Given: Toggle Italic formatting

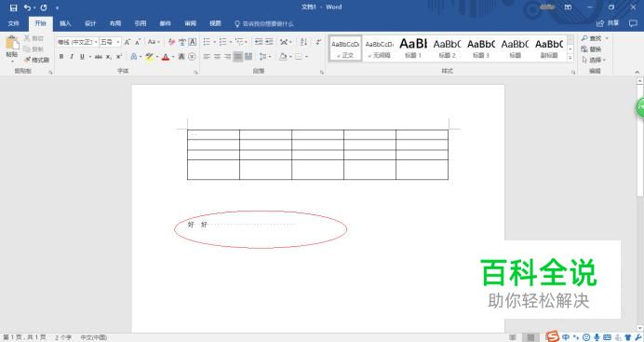Looking at the screenshot, I should pyautogui.click(x=72, y=57).
